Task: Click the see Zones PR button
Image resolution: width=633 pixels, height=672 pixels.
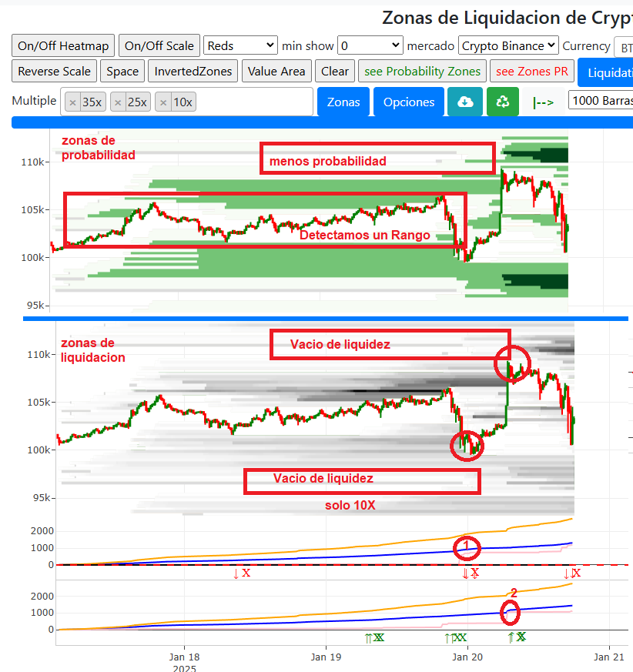Action: click(x=532, y=72)
